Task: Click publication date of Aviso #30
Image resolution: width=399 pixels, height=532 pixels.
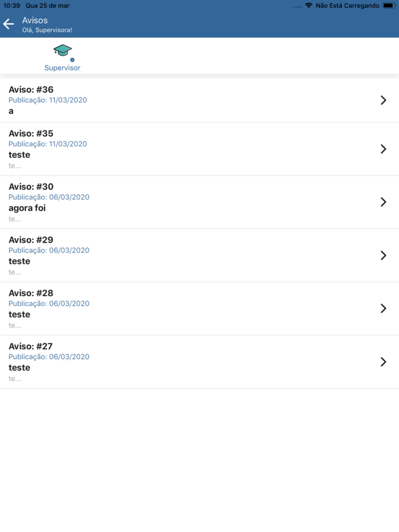Action: (x=49, y=197)
